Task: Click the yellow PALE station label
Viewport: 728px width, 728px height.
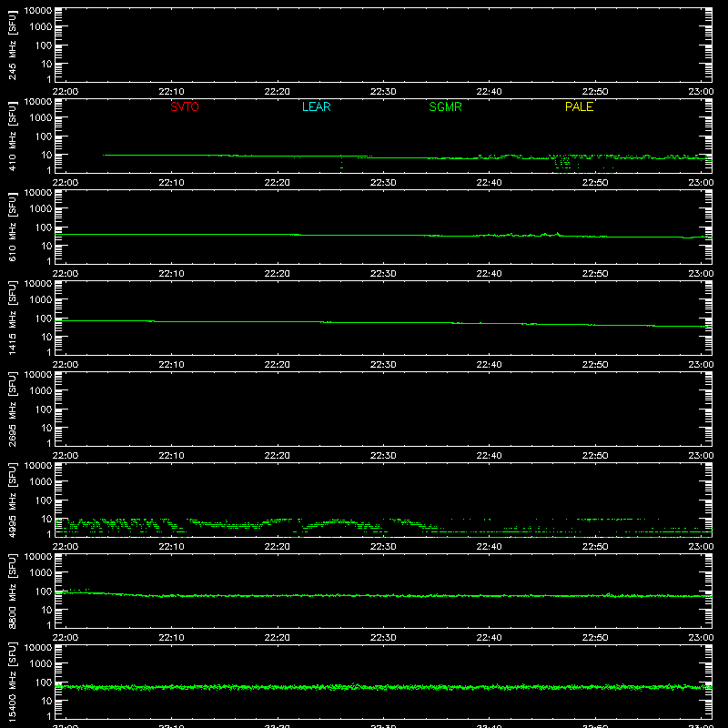Action: pyautogui.click(x=579, y=106)
